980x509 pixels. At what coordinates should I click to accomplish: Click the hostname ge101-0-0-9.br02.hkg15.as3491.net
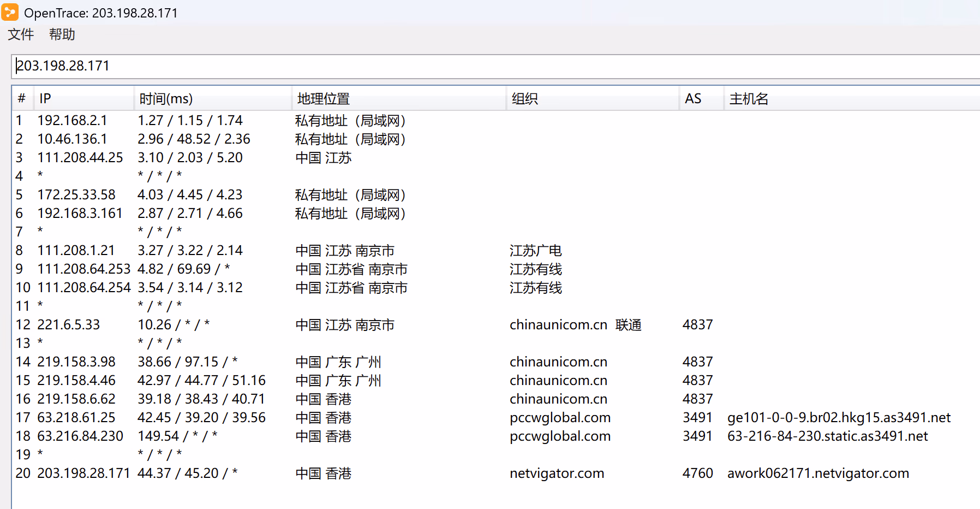pos(839,418)
